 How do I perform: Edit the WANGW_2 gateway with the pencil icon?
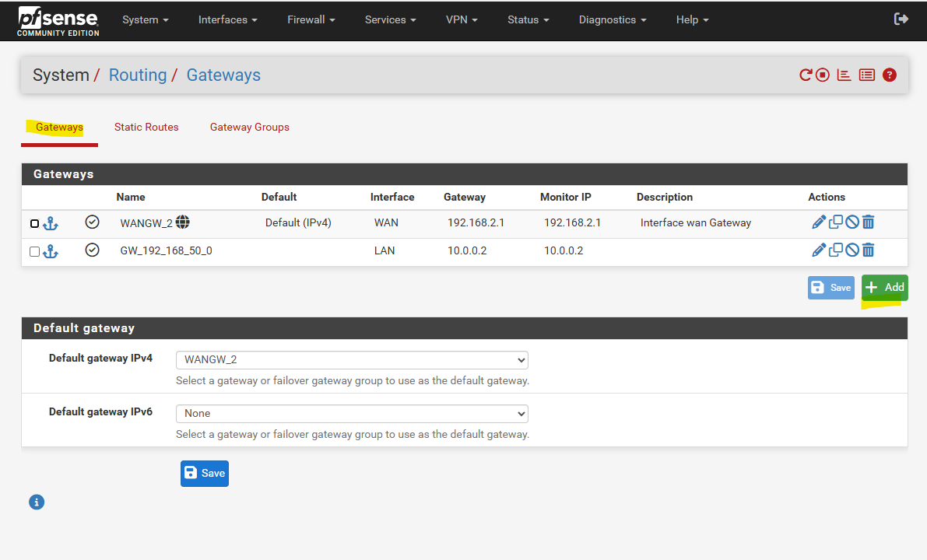point(819,222)
